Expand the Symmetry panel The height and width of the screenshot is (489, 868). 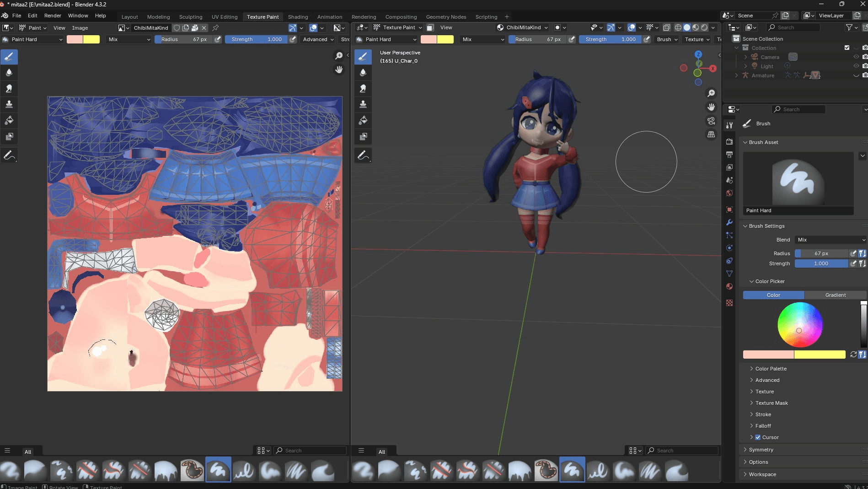click(761, 450)
